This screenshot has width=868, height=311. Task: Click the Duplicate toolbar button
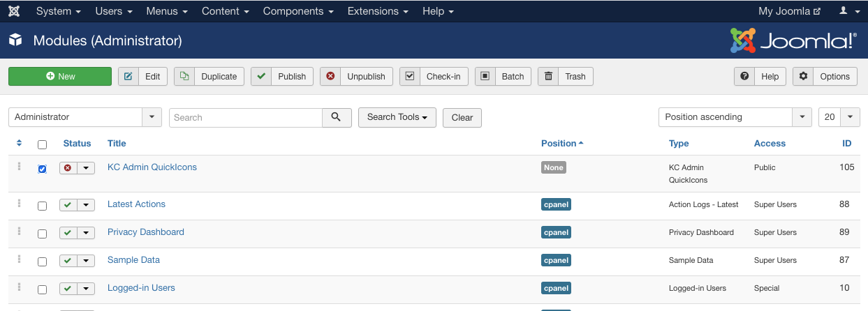tap(209, 77)
